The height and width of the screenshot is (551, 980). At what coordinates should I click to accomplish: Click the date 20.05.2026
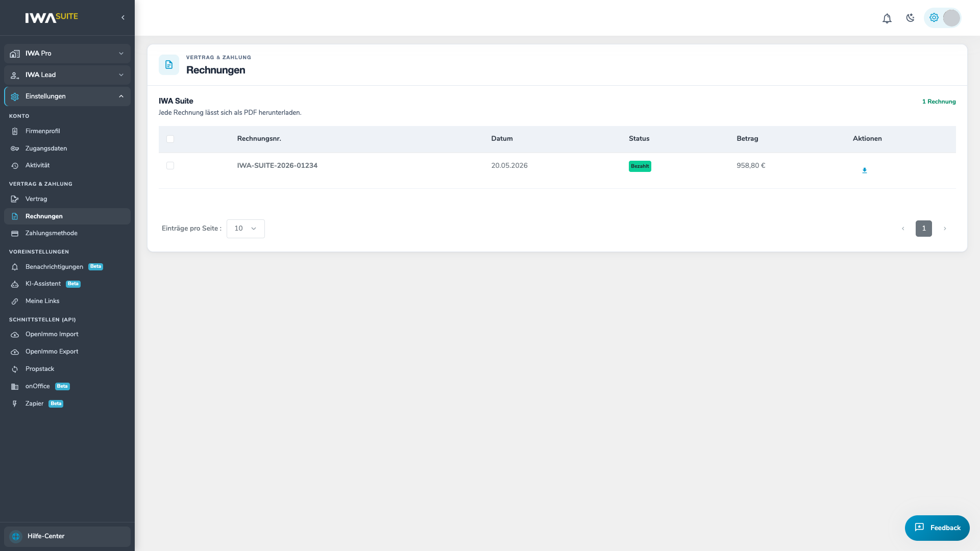[509, 166]
